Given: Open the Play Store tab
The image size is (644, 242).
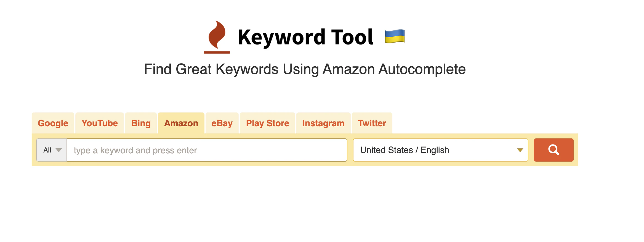Looking at the screenshot, I should click(268, 123).
